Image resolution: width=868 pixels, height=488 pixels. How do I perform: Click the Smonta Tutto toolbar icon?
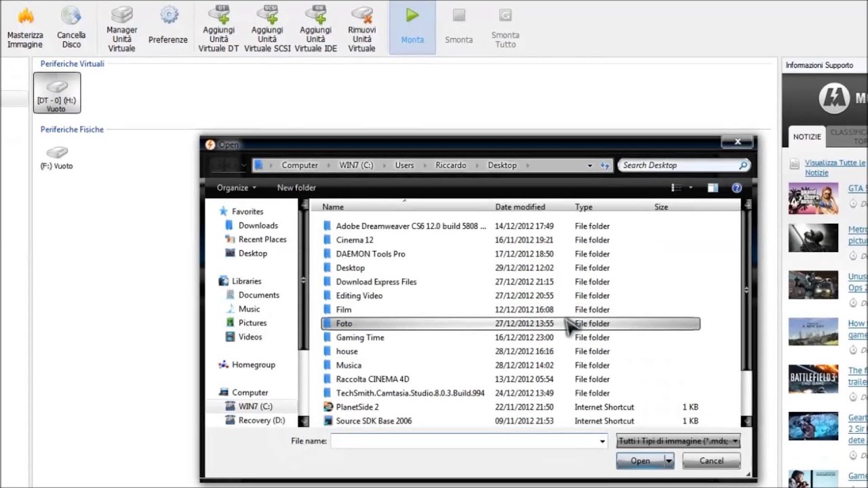click(x=505, y=27)
